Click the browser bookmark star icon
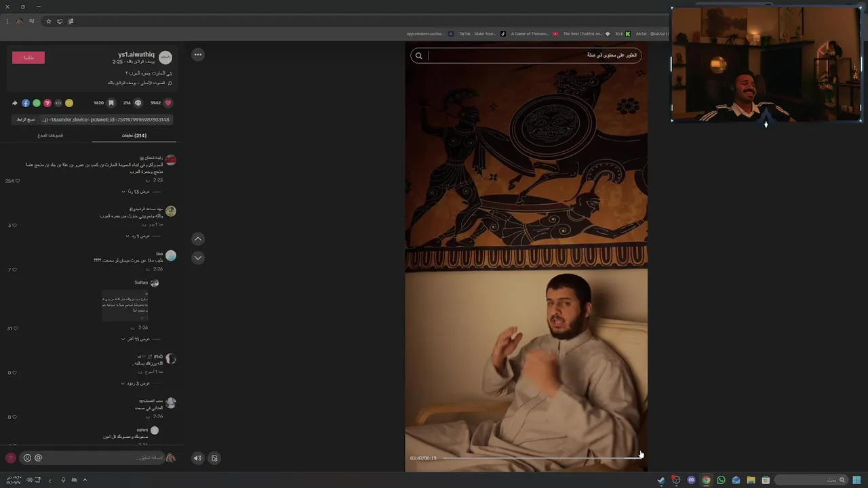 (x=49, y=21)
